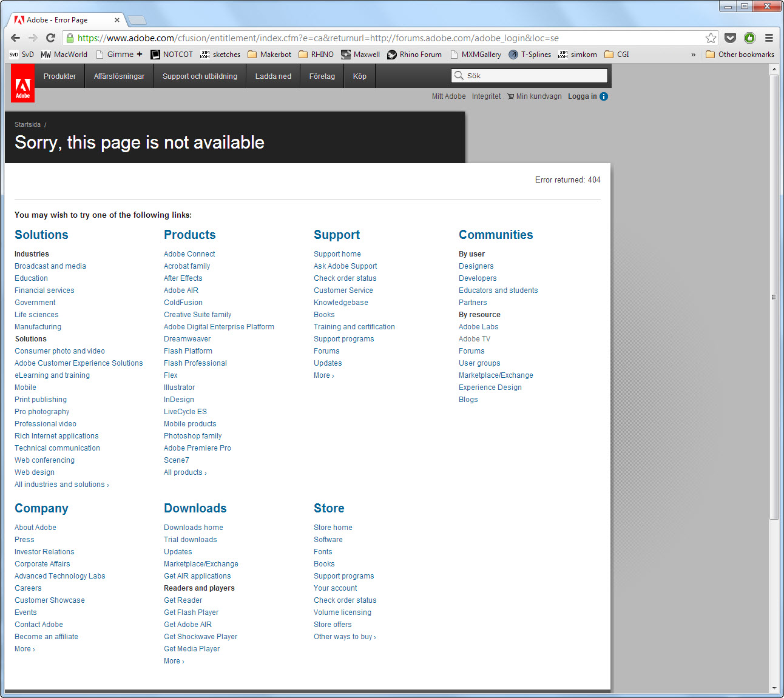Open Makerbot bookmarks folder
784x698 pixels.
point(269,55)
